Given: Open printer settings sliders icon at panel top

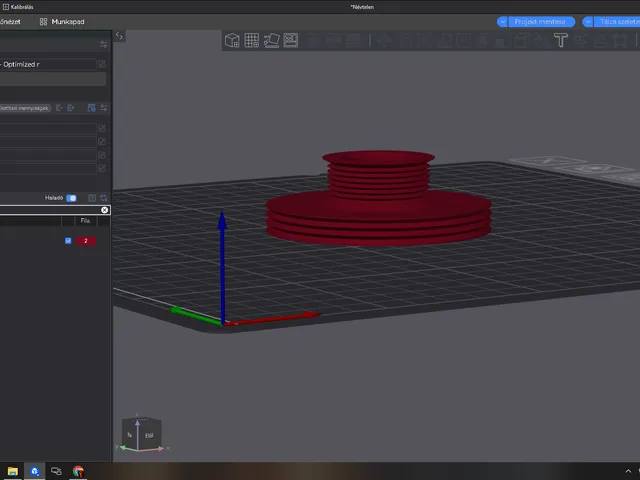Looking at the screenshot, I should [x=103, y=44].
